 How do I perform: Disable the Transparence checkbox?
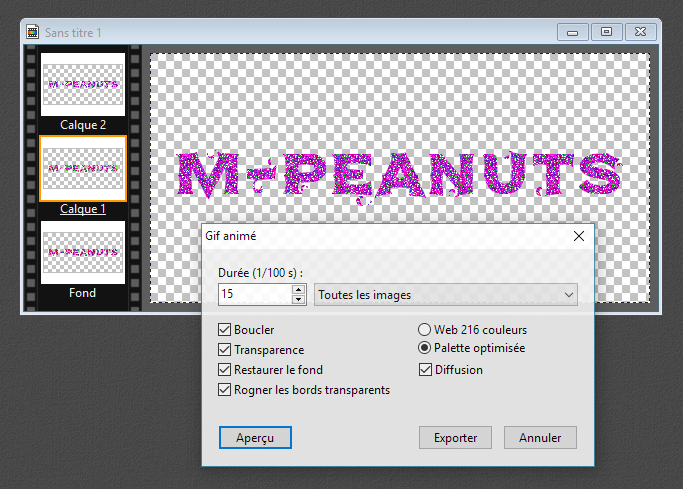click(x=225, y=350)
